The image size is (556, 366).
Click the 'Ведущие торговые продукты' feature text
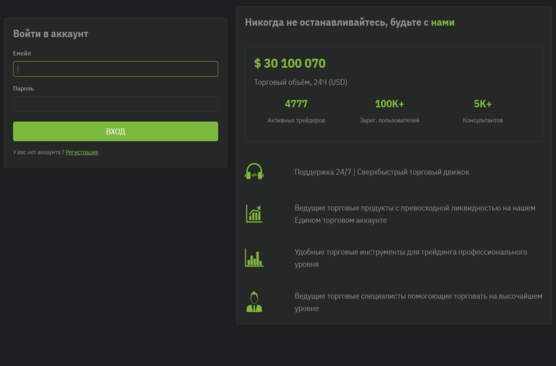[415, 214]
